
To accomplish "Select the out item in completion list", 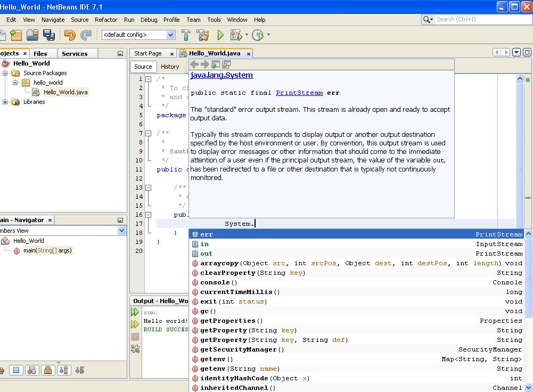I will click(x=206, y=254).
